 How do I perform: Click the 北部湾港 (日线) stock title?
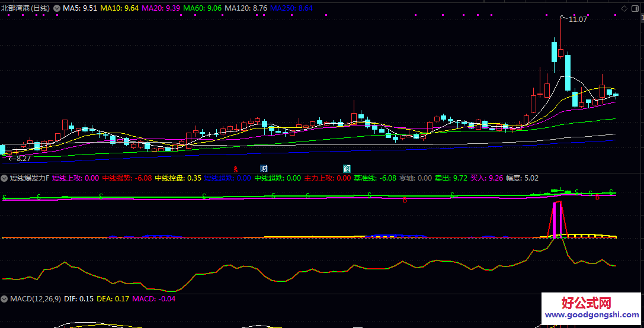pos(26,8)
